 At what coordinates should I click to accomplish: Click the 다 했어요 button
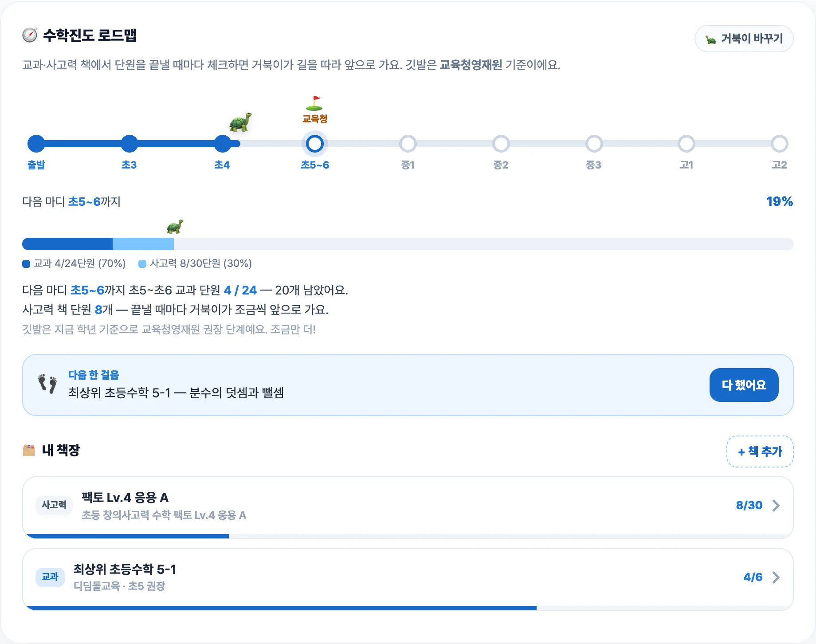[744, 385]
